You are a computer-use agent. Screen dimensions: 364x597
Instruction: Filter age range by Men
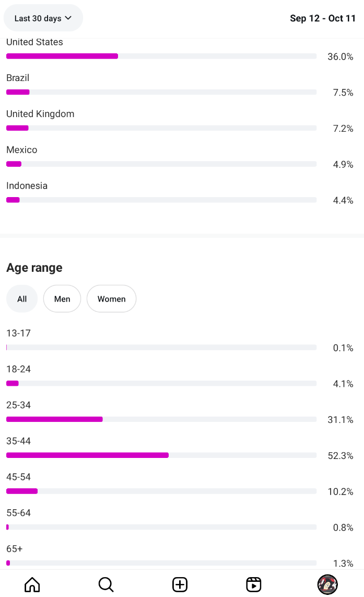(x=62, y=299)
